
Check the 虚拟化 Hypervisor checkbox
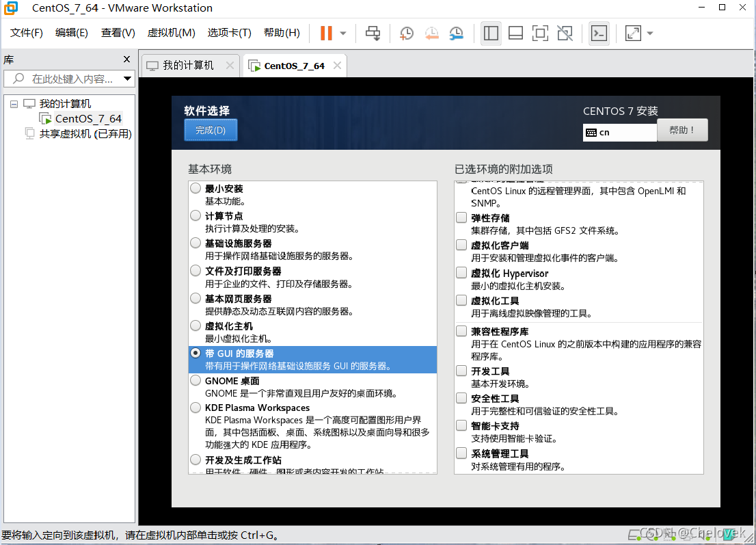pos(461,273)
